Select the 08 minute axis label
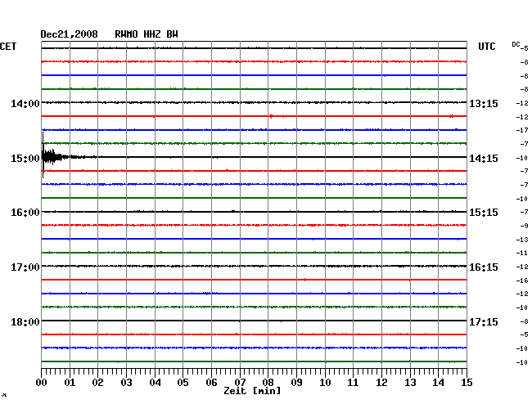This screenshot has width=532, height=404. click(268, 382)
